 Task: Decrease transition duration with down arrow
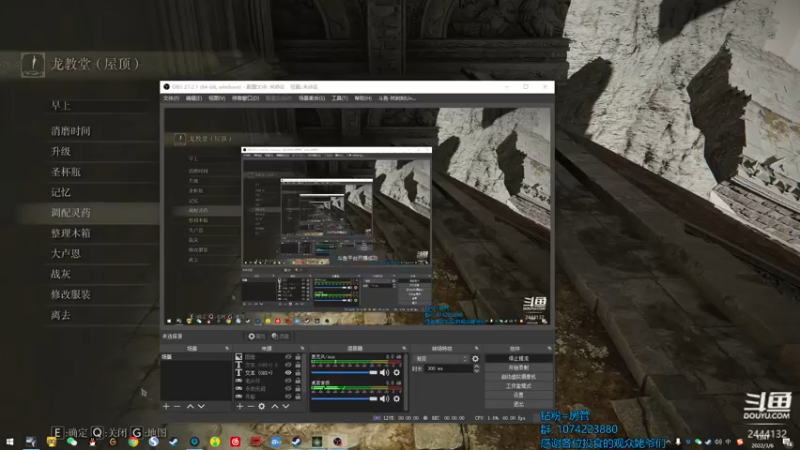pos(477,371)
